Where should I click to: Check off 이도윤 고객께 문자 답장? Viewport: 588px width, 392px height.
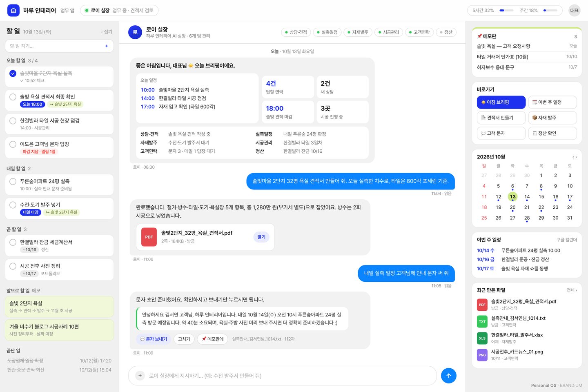[x=13, y=145]
